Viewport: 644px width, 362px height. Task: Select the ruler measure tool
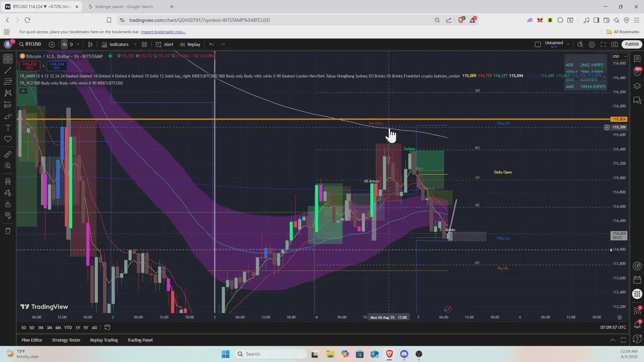tap(8, 154)
